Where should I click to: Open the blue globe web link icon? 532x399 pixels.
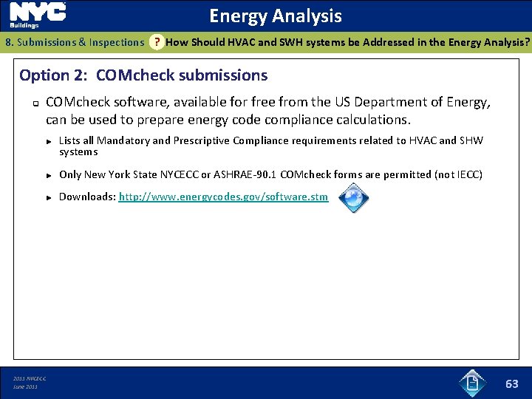tap(353, 198)
